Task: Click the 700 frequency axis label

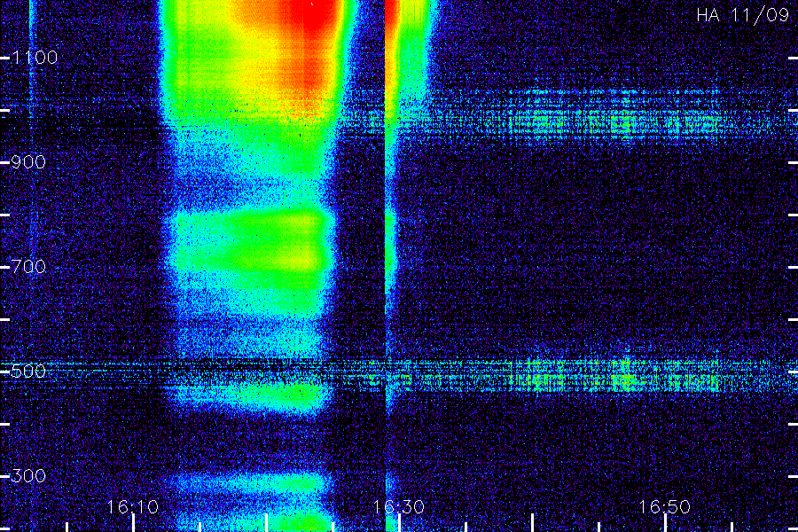Action: click(28, 267)
